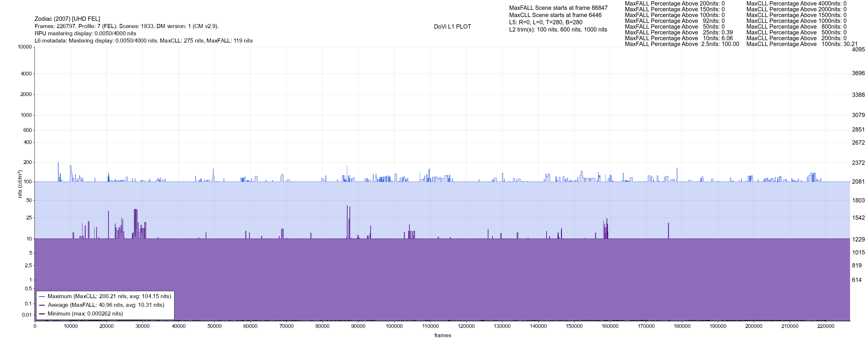Click the MaxCLL Scene starts at frame 6446 text
Viewport: 868px width, 347px height.
(x=555, y=15)
